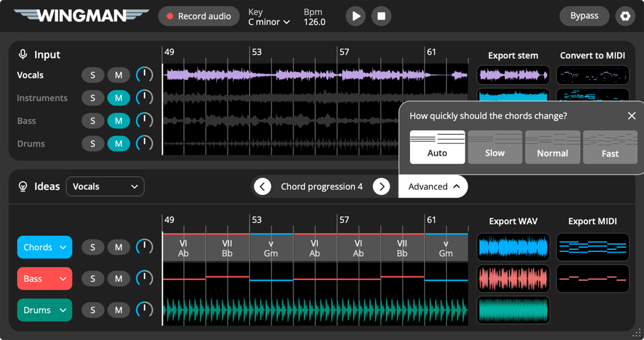Go to next chord progression

tap(382, 186)
